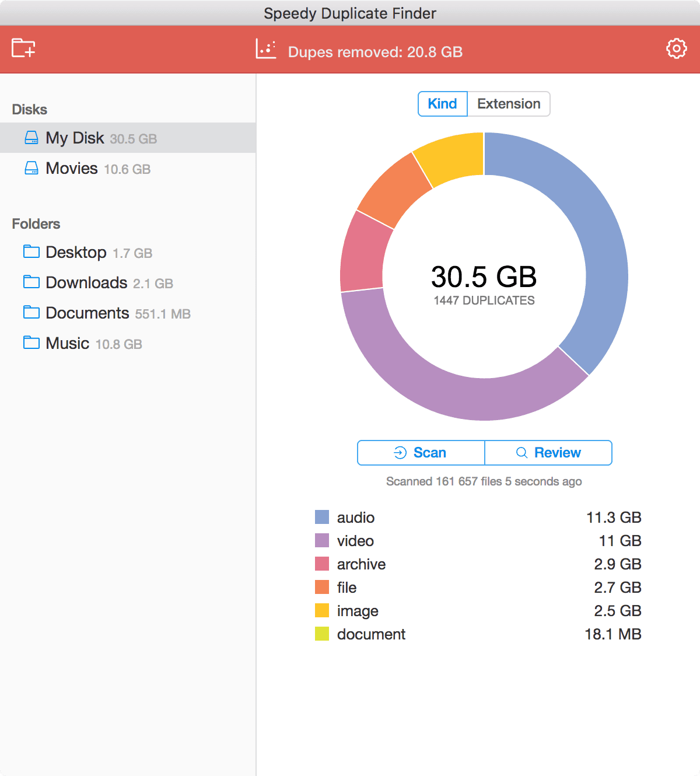Click the add folder icon in the toolbar
This screenshot has height=776, width=700.
tap(24, 48)
